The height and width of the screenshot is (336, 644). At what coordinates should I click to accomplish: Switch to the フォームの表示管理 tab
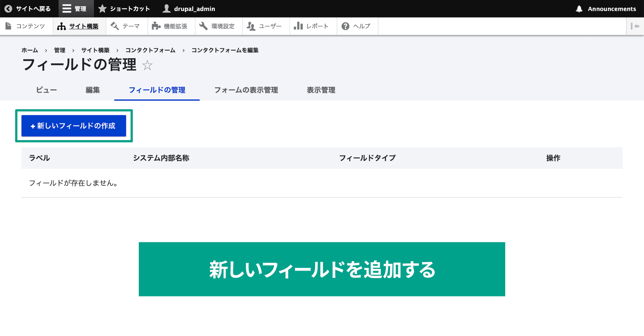coord(246,90)
